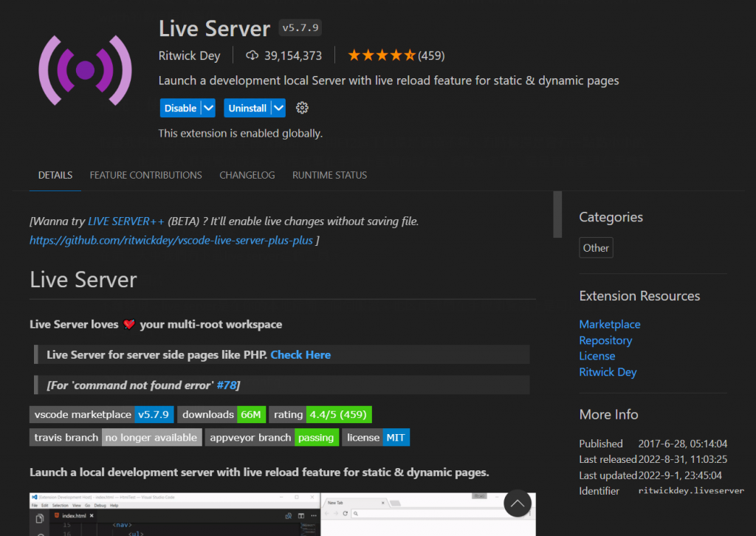The width and height of the screenshot is (756, 536).
Task: Click the Disable button
Action: click(x=180, y=108)
